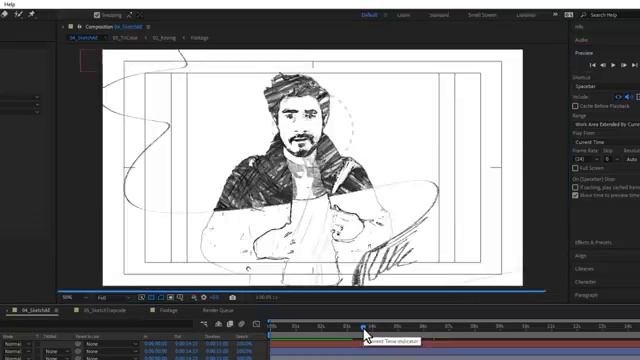640x360 pixels.
Task: Toggle include audio speaker icon in Preview
Action: pos(628,97)
